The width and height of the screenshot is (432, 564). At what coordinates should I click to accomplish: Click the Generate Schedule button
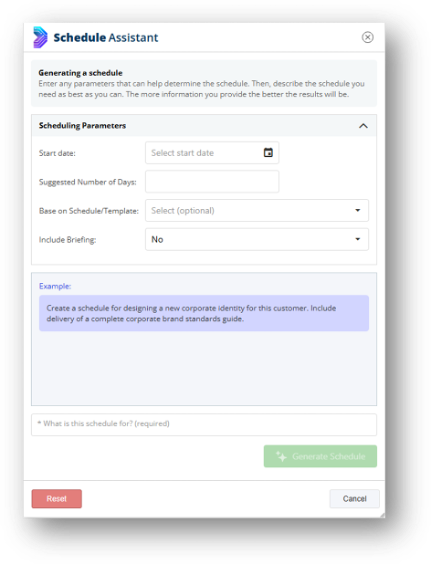click(x=320, y=456)
